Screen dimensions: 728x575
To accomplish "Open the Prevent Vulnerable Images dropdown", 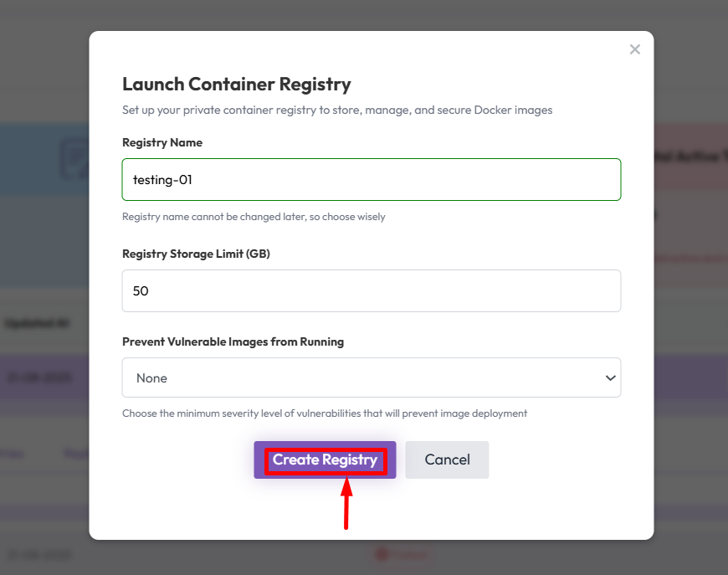I will coord(371,377).
